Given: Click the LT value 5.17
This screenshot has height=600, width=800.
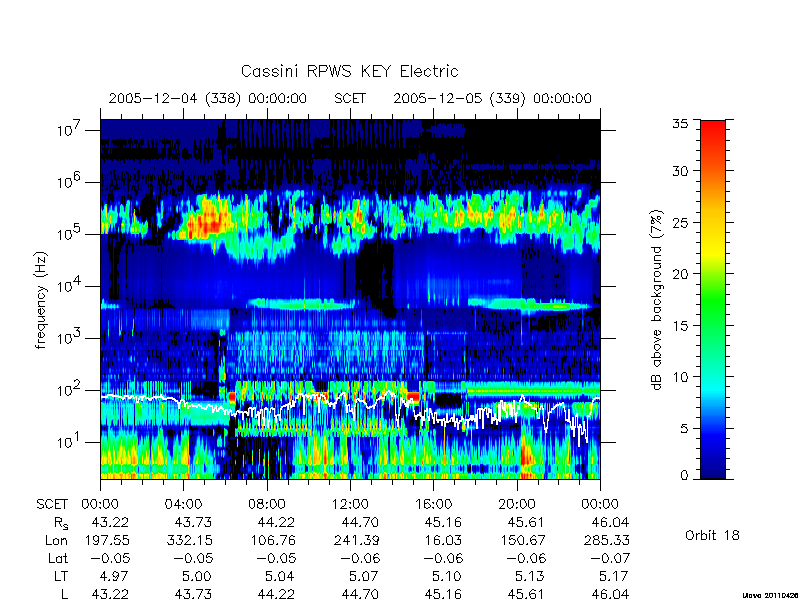Looking at the screenshot, I should coord(614,577).
